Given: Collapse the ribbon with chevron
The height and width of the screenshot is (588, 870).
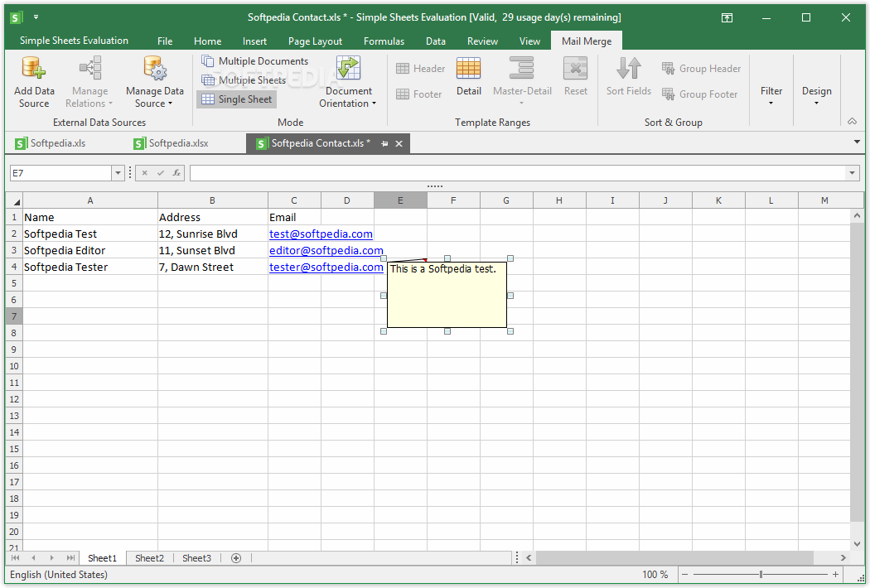Looking at the screenshot, I should 852,122.
